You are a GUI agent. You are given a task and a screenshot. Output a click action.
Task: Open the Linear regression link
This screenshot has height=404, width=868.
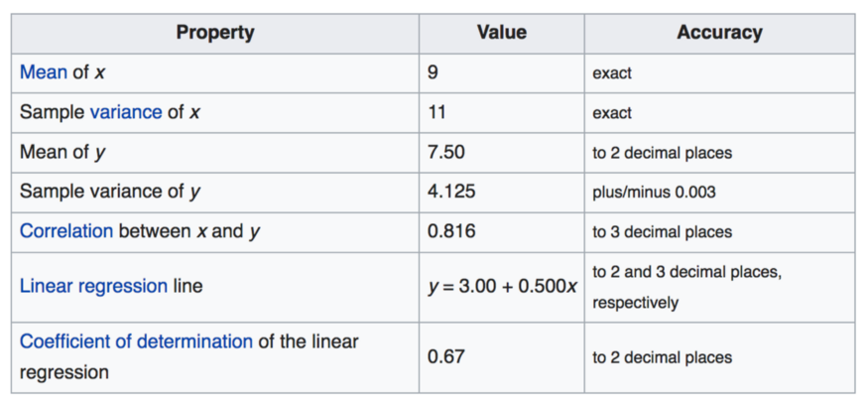point(93,286)
